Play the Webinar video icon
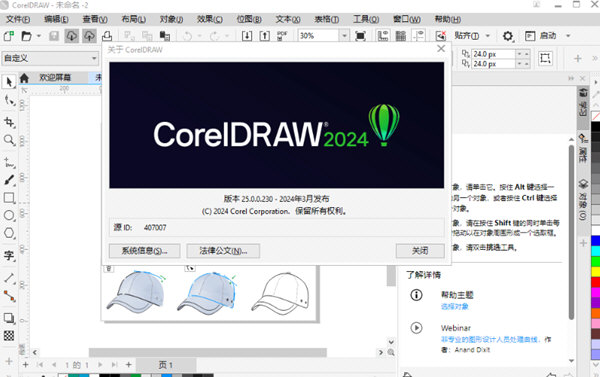The width and height of the screenshot is (600, 377). click(x=416, y=328)
